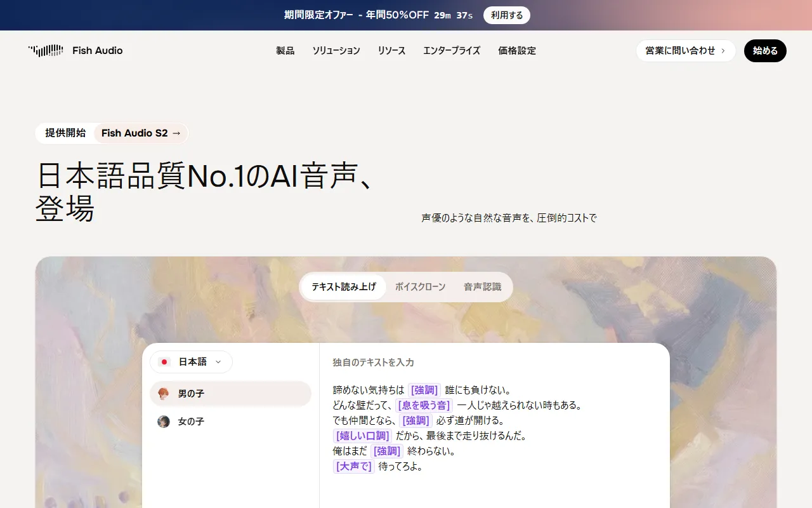This screenshot has width=812, height=508.
Task: Open the 日本語 language dropdown
Action: click(x=192, y=362)
